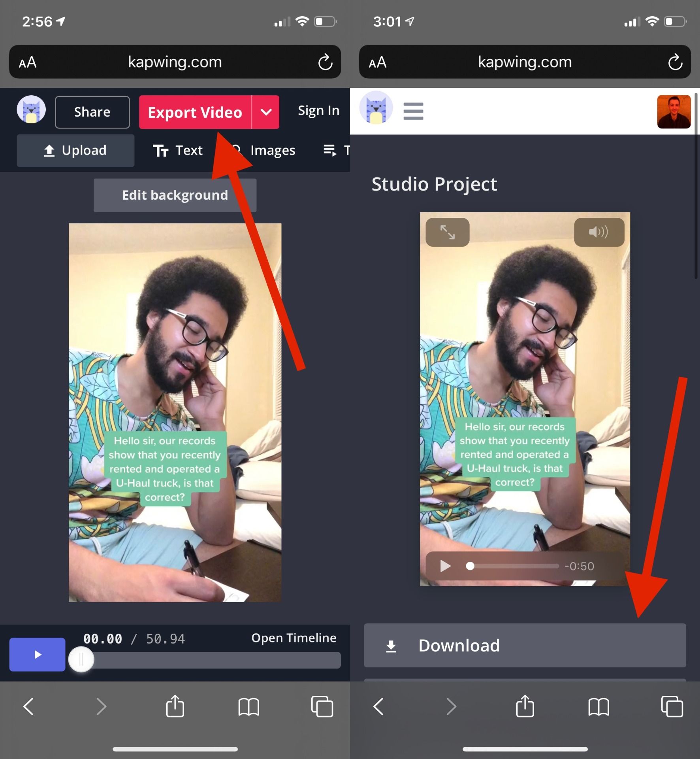This screenshot has height=759, width=700.
Task: Open bookmarks in the left Safari toolbar
Action: [248, 706]
